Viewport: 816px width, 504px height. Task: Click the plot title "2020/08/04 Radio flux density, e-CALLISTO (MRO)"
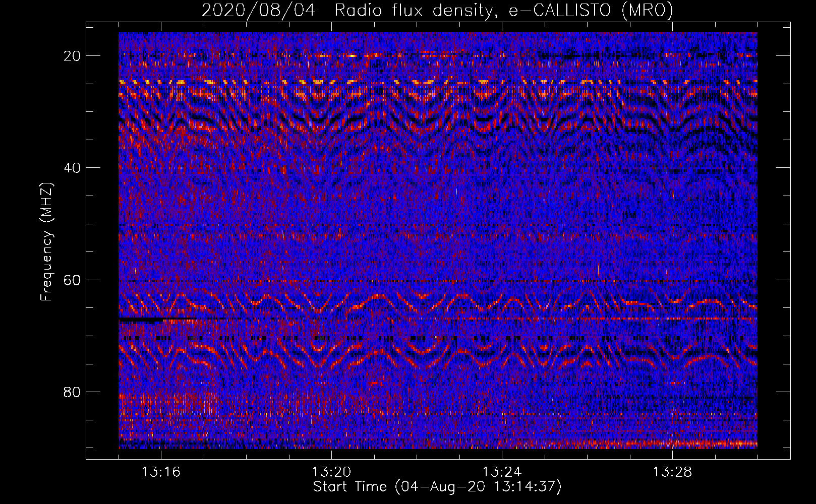tap(437, 11)
